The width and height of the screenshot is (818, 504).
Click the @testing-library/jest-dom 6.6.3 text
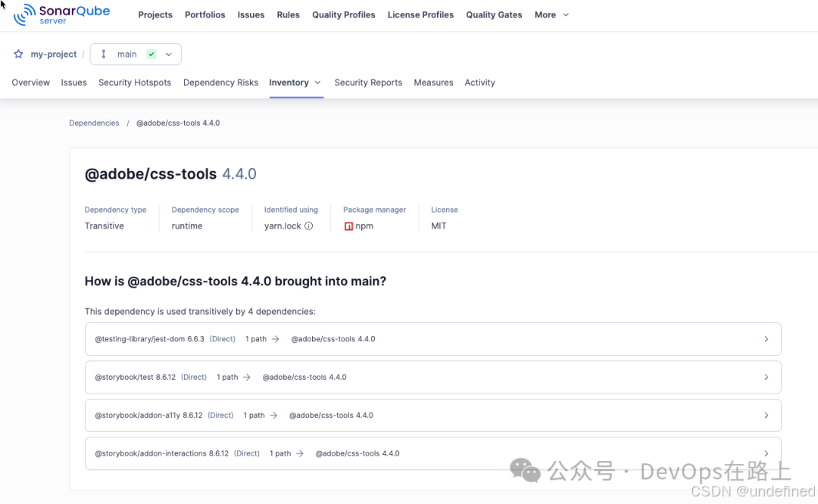tap(149, 339)
